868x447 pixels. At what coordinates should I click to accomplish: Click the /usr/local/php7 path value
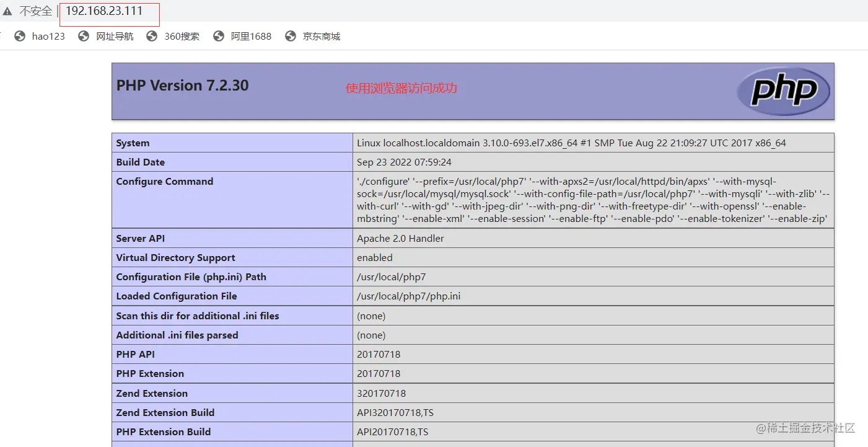coord(392,277)
